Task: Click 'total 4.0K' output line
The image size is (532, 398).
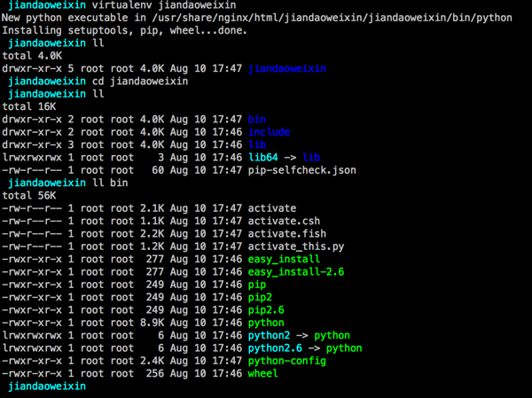Action: click(x=32, y=56)
